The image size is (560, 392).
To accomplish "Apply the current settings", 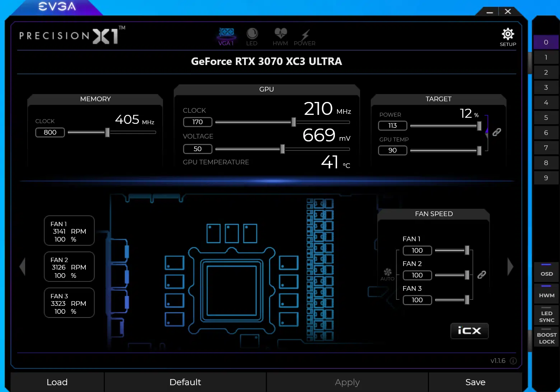I will point(347,382).
